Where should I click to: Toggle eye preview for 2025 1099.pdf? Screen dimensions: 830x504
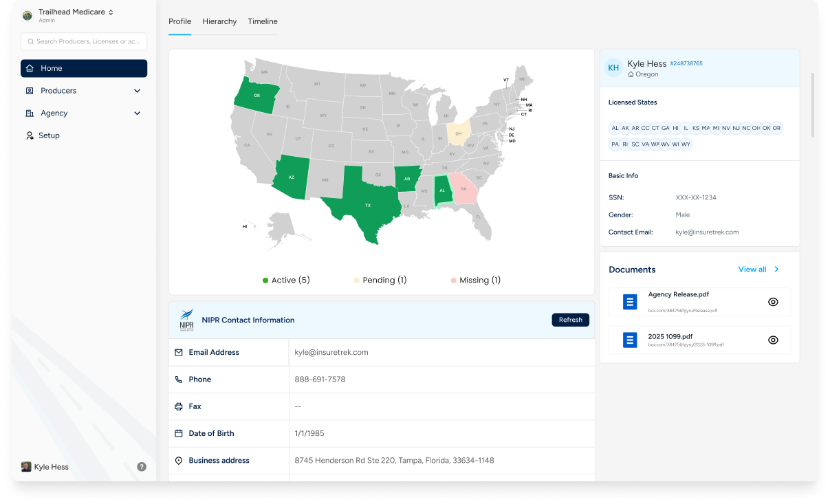point(773,340)
